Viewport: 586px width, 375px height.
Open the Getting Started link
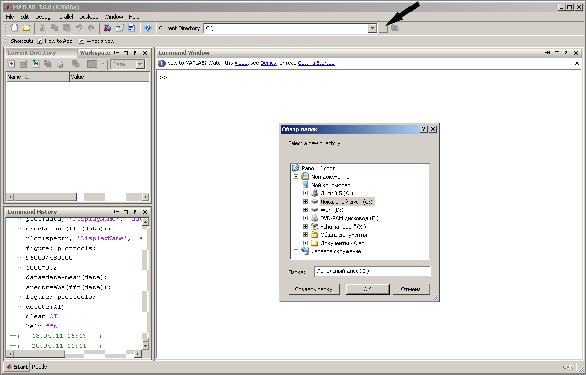[316, 64]
